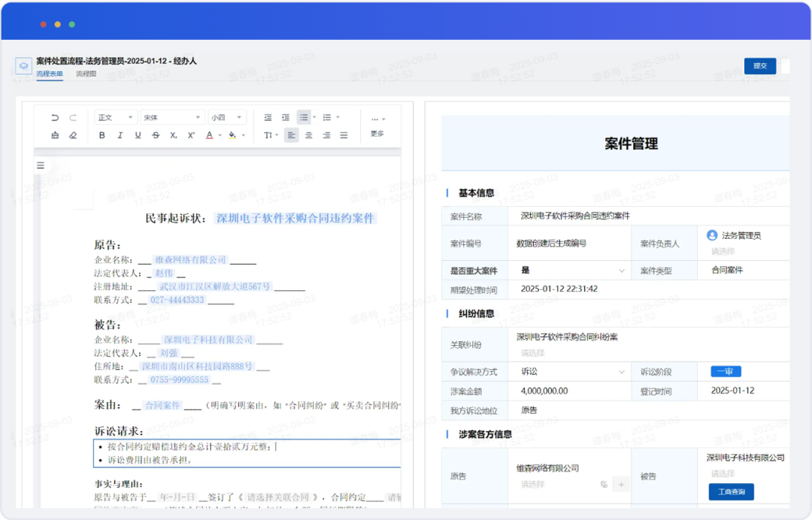Justify the text alignment
The image size is (812, 520).
pos(344,135)
